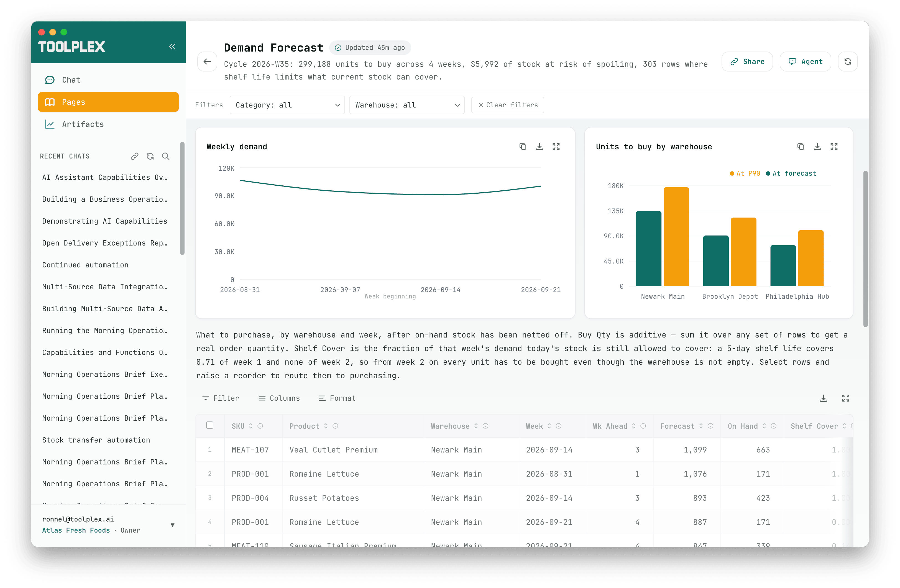Image resolution: width=900 pixels, height=588 pixels.
Task: Expand the table to fullscreen
Action: [x=845, y=398]
